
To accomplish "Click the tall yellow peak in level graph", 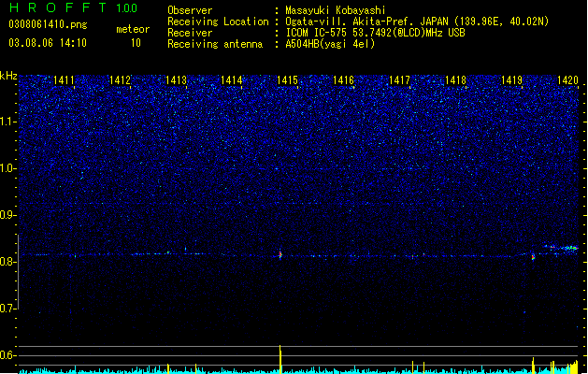I will (x=280, y=359).
